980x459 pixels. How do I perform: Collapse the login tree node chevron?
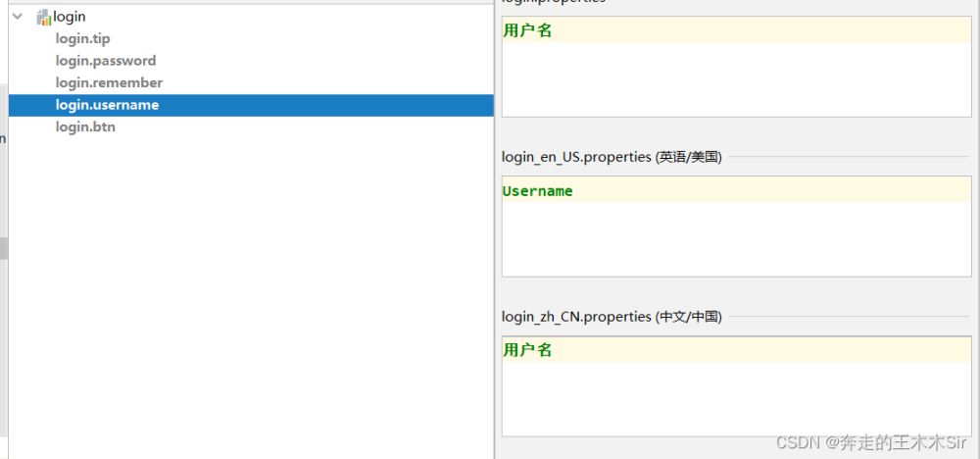pyautogui.click(x=18, y=17)
